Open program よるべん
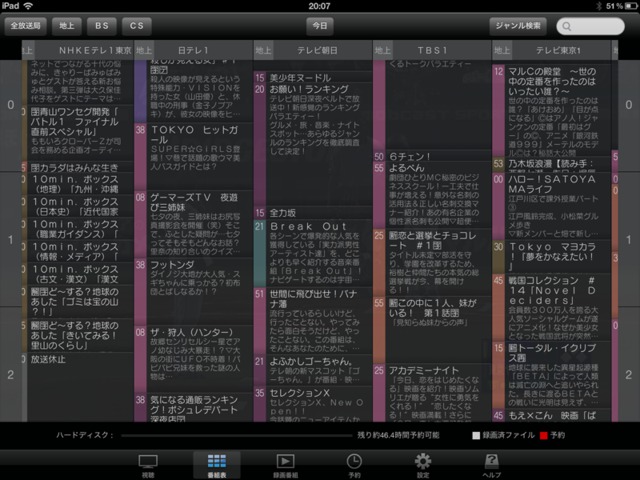Screen dimensions: 640x480 [x=432, y=195]
